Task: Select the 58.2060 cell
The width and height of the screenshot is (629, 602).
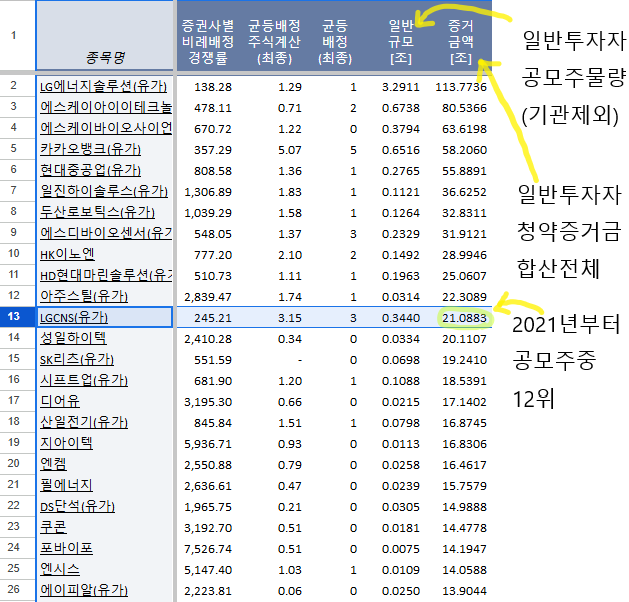Action: coord(464,150)
